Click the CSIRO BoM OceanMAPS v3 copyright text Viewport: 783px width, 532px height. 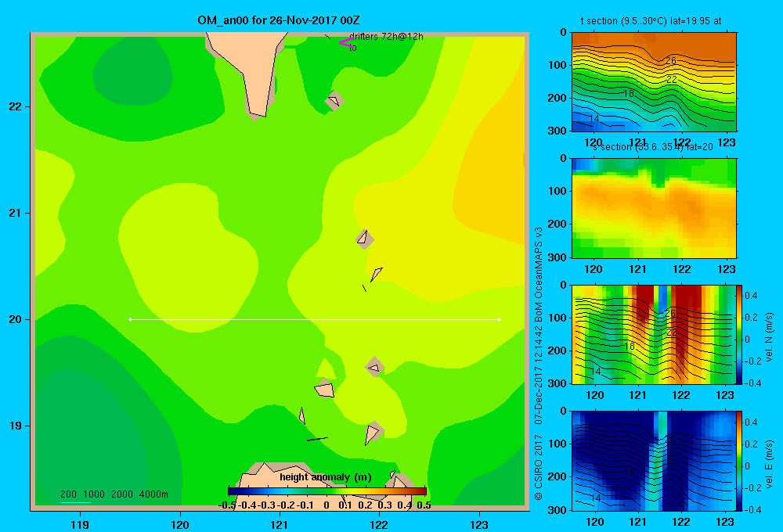coord(539,363)
